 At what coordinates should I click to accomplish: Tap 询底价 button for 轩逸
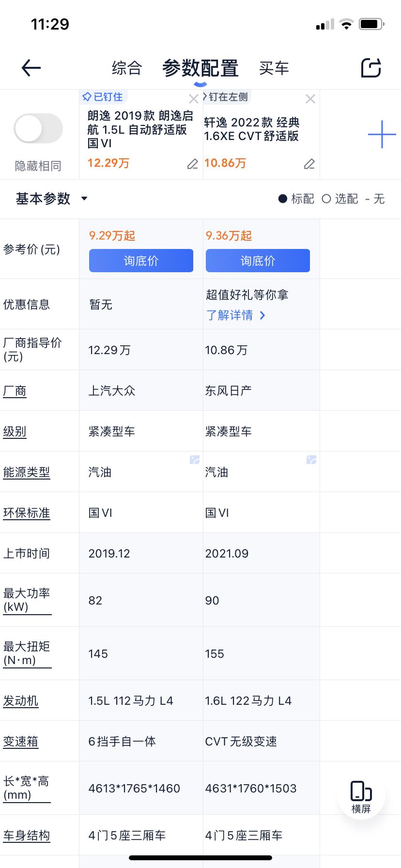[x=258, y=261]
